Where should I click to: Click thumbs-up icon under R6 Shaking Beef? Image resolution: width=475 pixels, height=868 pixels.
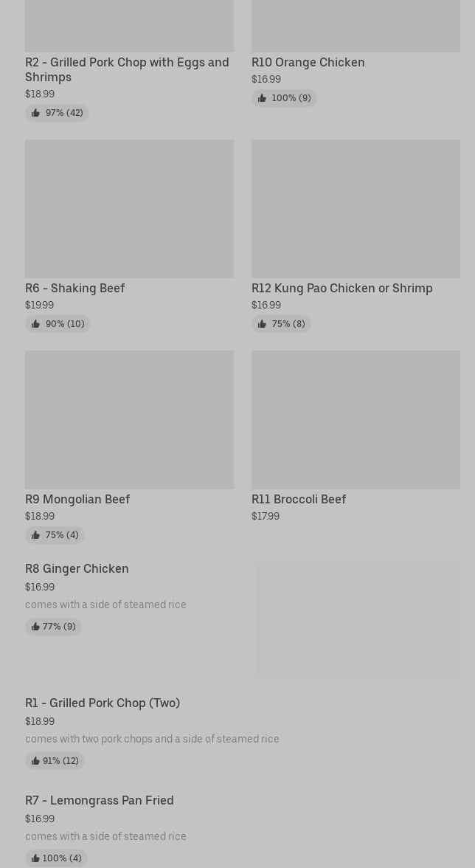point(35,324)
